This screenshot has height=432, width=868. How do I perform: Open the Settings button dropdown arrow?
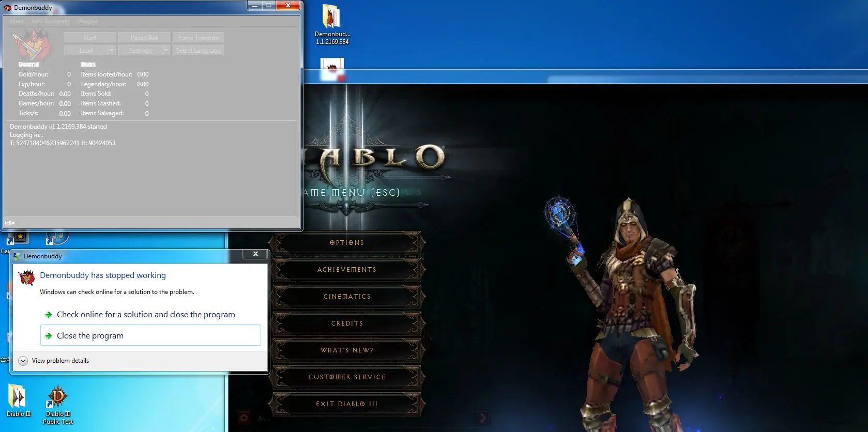[166, 51]
